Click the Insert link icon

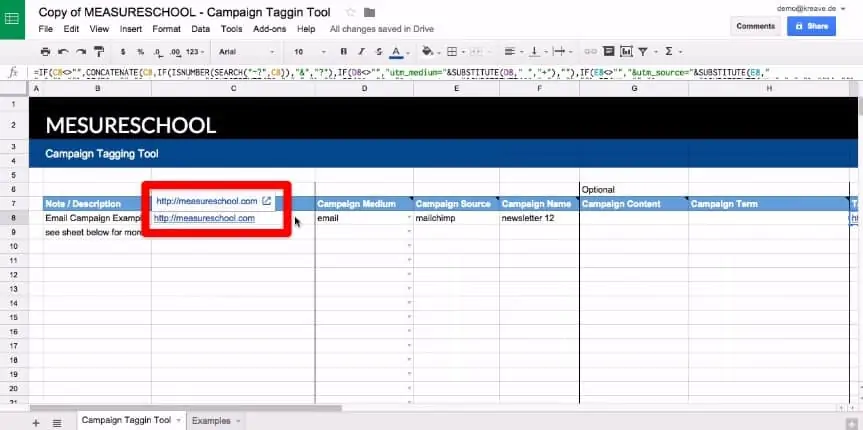(590, 52)
